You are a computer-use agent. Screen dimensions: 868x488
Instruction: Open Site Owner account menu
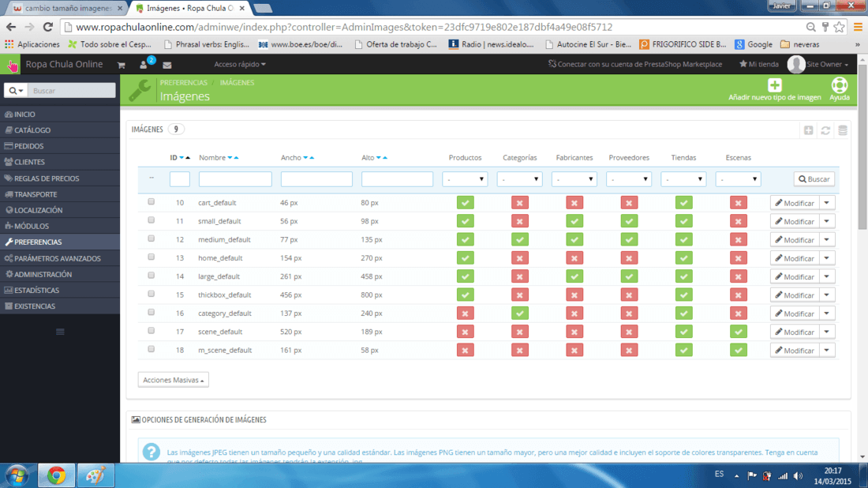pos(818,64)
